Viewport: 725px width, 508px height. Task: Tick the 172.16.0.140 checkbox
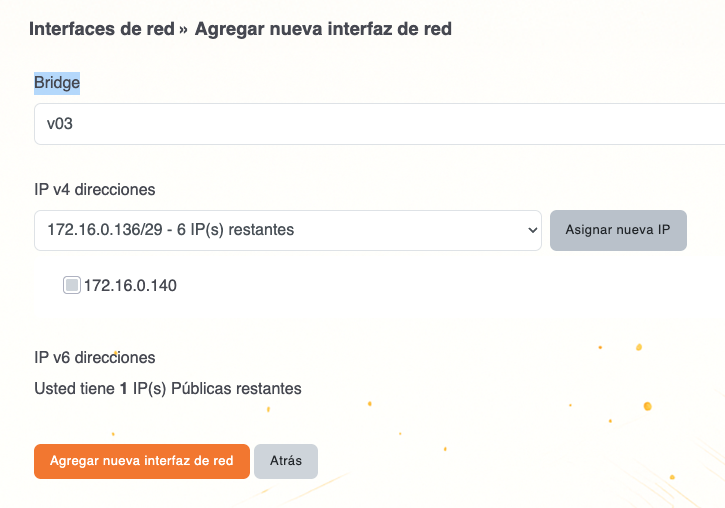coord(72,286)
